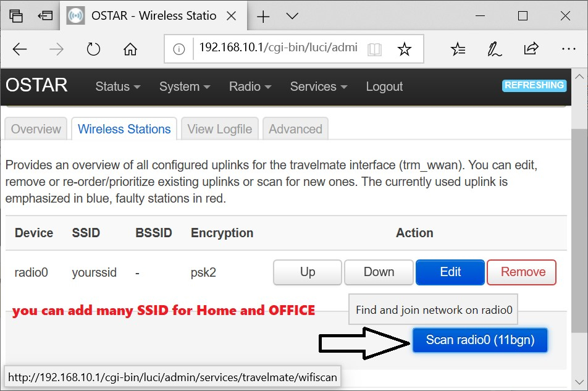Switch to the Overview tab

tap(36, 129)
